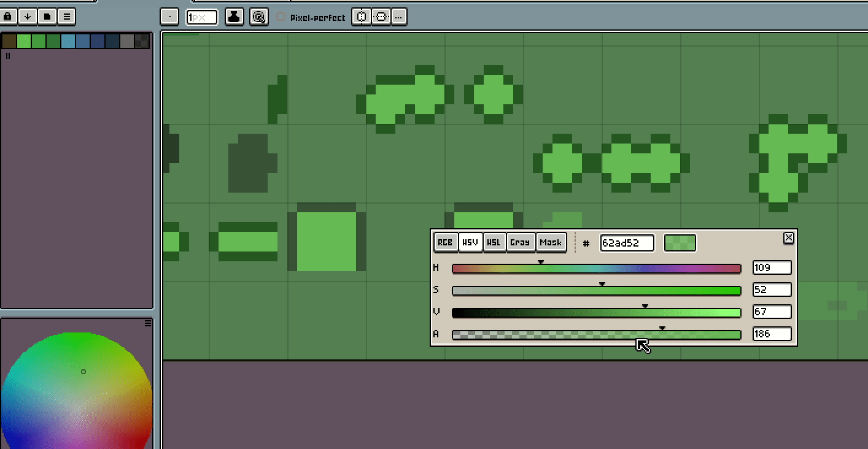Click the HSV button in the color picker
The height and width of the screenshot is (449, 868).
point(470,242)
